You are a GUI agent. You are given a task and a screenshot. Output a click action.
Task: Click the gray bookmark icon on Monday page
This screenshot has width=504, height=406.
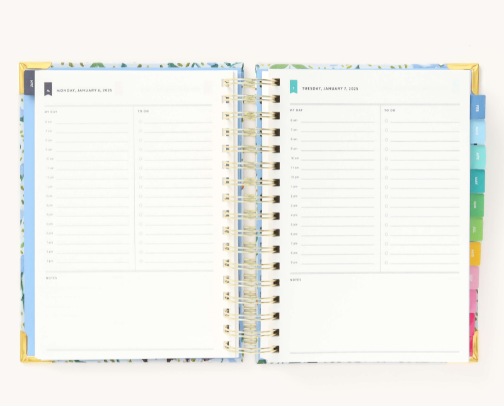pyautogui.click(x=48, y=89)
